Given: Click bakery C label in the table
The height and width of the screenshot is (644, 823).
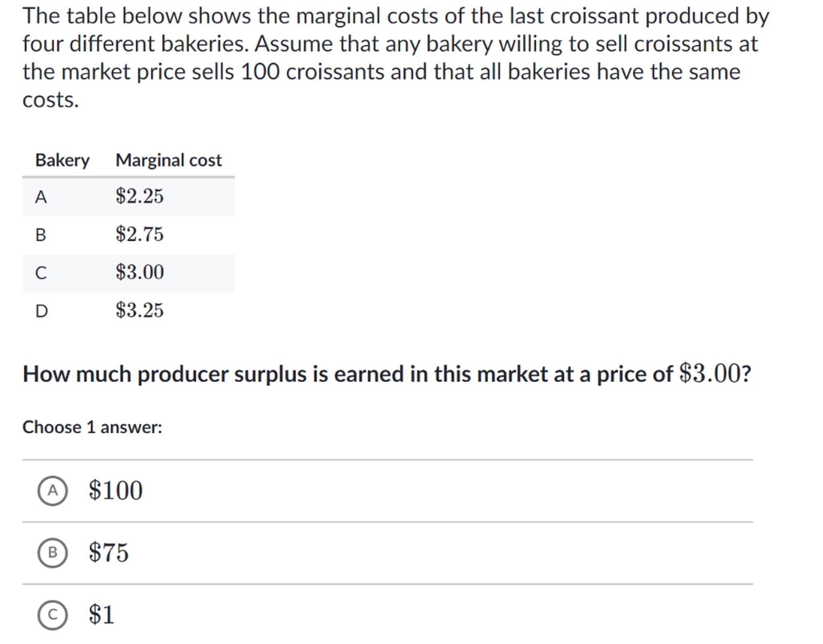Looking at the screenshot, I should (x=41, y=273).
